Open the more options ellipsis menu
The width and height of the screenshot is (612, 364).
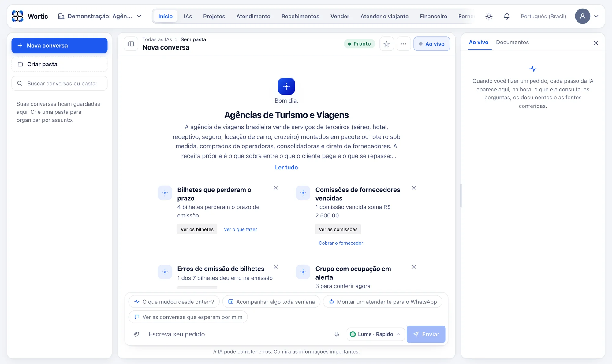click(x=404, y=44)
